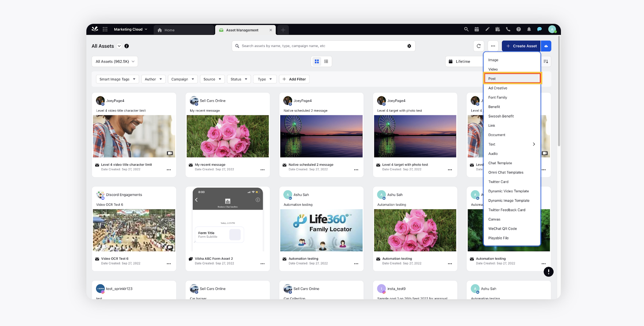Screen dimensions: 644x326
Task: Open three-dot menu for Level 4 target with photo test
Action: [450, 170]
